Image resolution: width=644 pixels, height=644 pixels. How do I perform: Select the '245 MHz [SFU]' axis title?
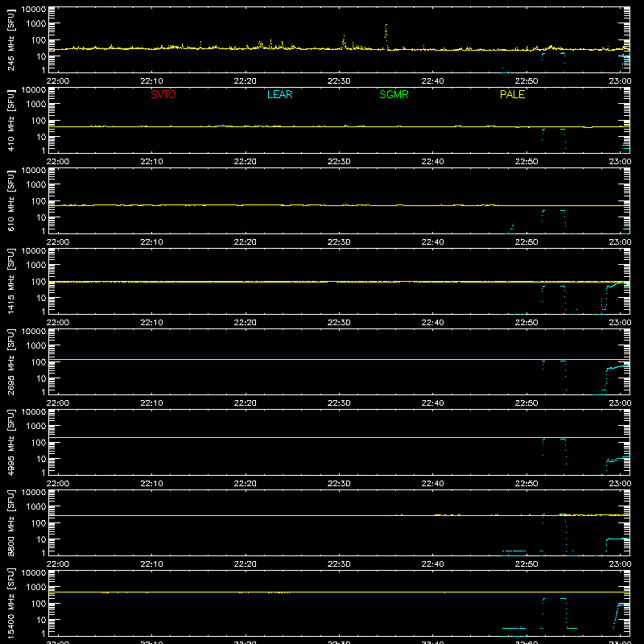11,39
